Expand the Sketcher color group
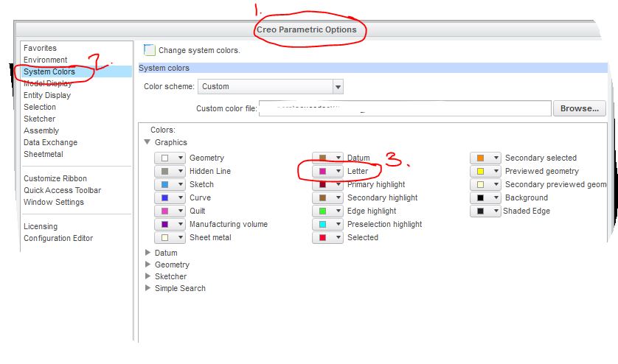618x364 pixels. pyautogui.click(x=147, y=276)
